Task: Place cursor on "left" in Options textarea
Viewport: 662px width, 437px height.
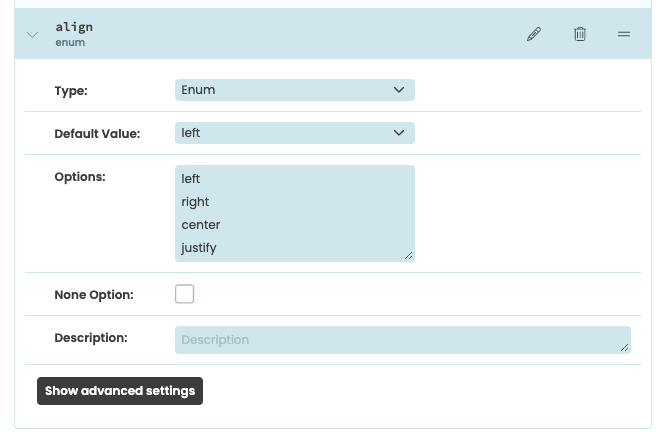Action: (x=190, y=179)
